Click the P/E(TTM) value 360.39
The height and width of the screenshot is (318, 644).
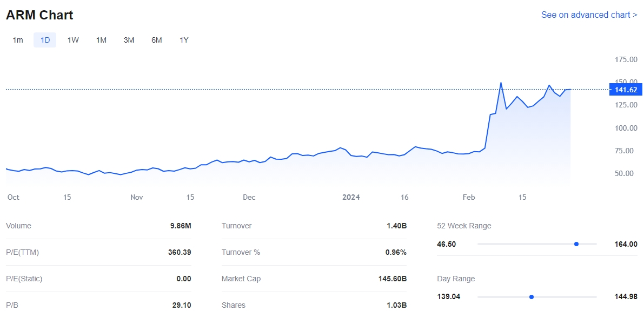pos(180,252)
